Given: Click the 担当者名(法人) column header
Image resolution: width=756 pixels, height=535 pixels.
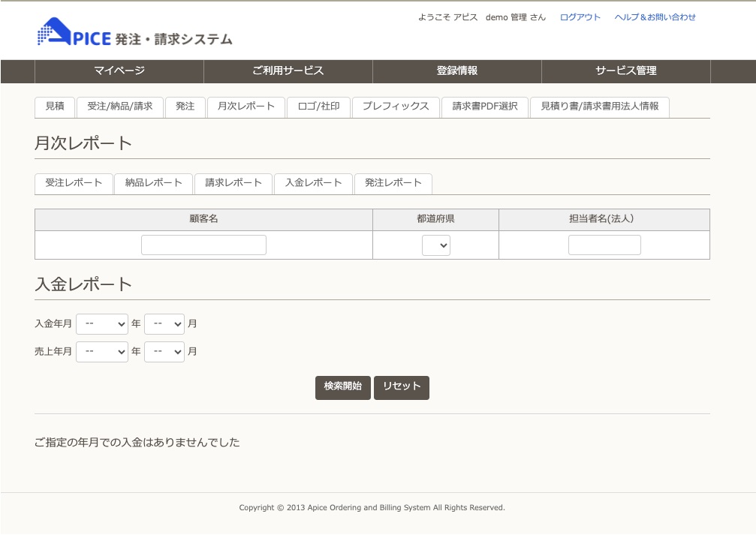Looking at the screenshot, I should coord(604,219).
